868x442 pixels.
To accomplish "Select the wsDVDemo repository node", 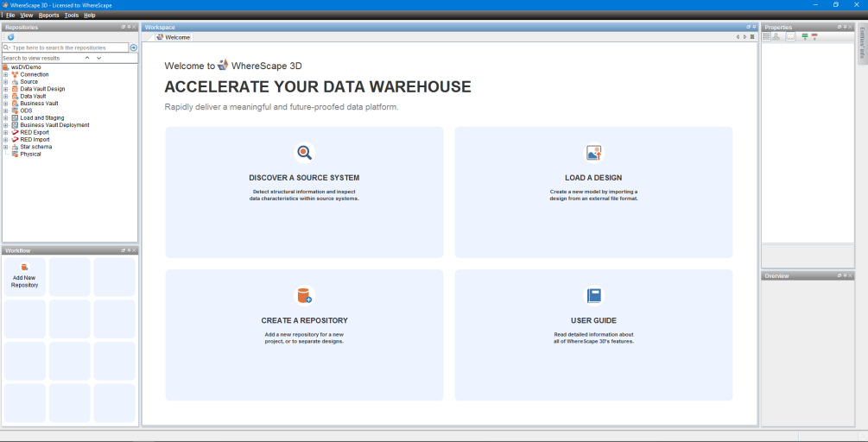I will coord(26,67).
